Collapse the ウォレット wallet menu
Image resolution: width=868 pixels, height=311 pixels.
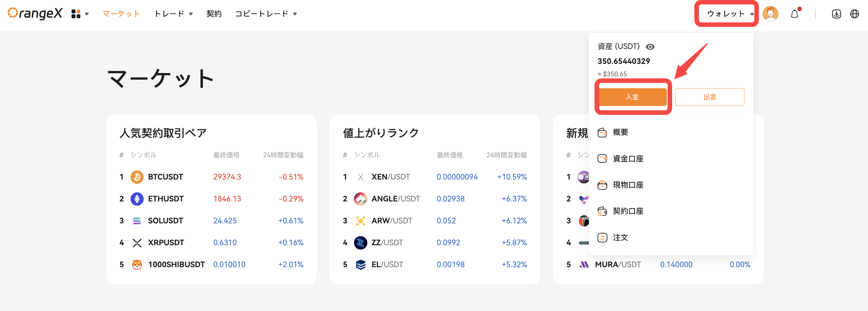click(729, 14)
